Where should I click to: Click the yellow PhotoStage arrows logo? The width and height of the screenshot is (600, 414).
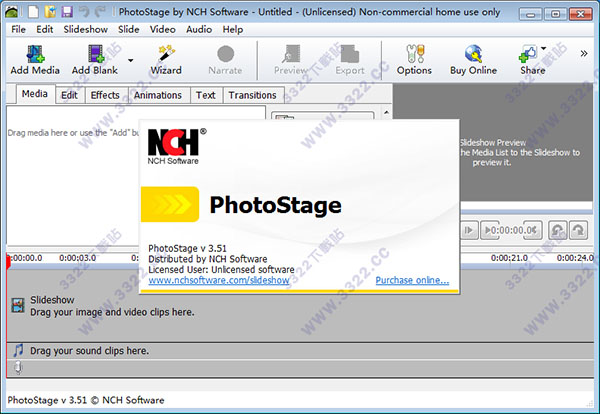tap(170, 204)
